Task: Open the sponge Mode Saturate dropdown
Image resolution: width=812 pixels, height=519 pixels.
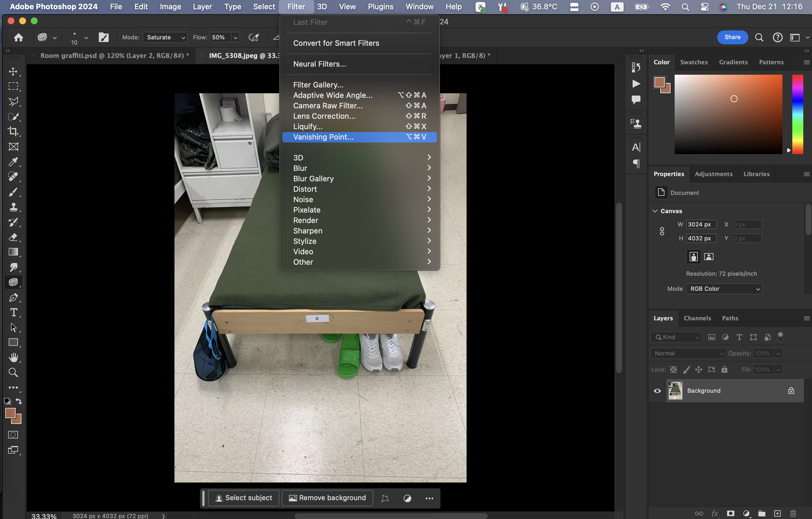Action: pos(165,37)
